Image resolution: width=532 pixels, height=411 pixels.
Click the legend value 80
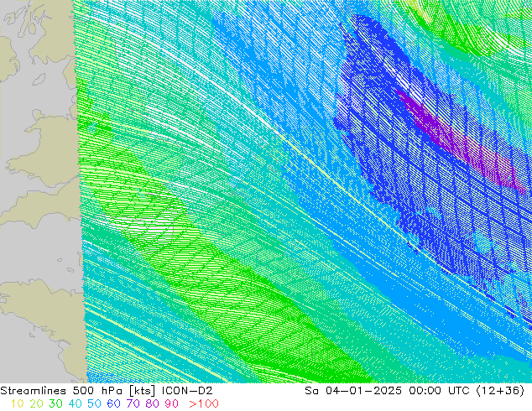(153, 404)
